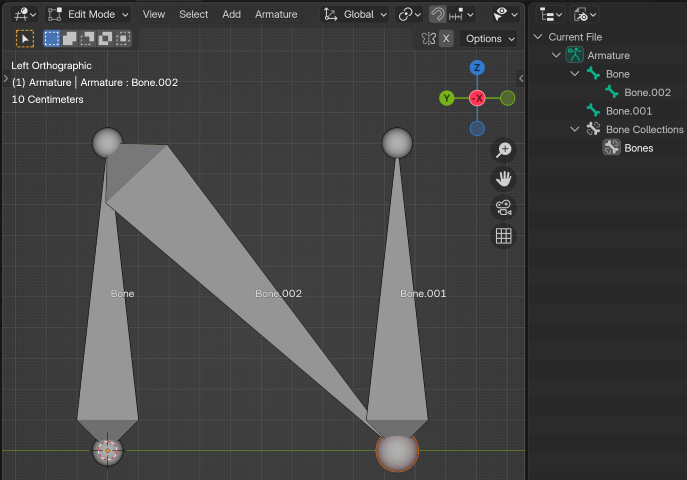Toggle X-axis mirror button

446,39
